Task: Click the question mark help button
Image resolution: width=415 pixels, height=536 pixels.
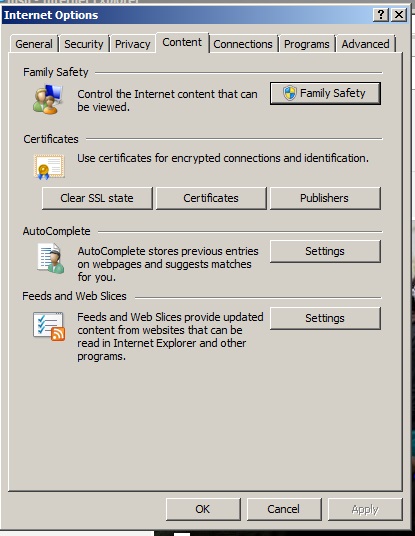Action: pos(380,15)
